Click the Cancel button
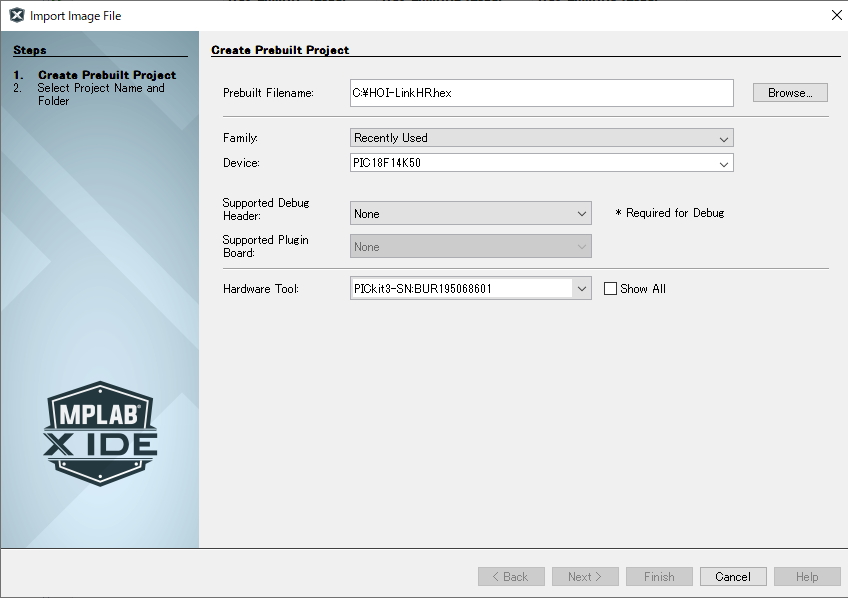This screenshot has width=848, height=598. pyautogui.click(x=733, y=576)
